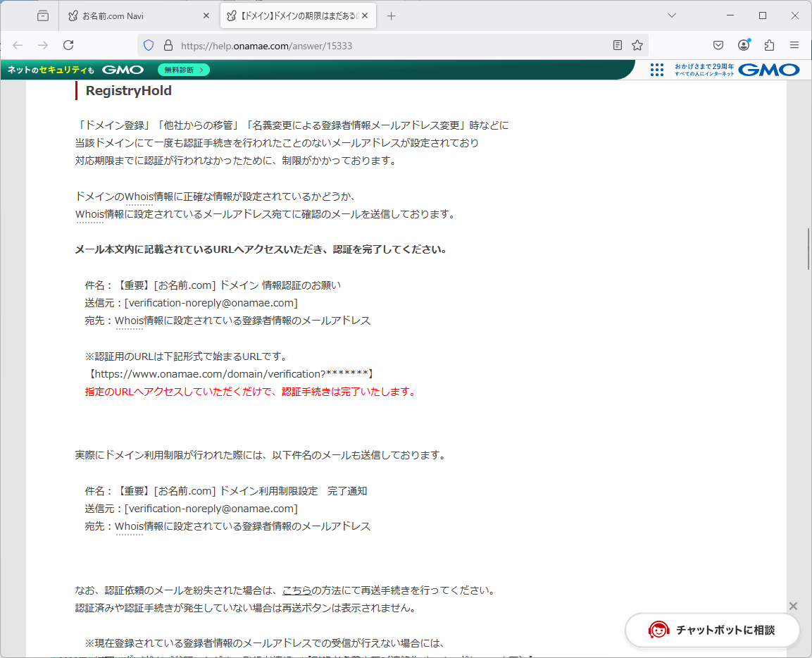Open the GMO services grid icon

pyautogui.click(x=656, y=70)
